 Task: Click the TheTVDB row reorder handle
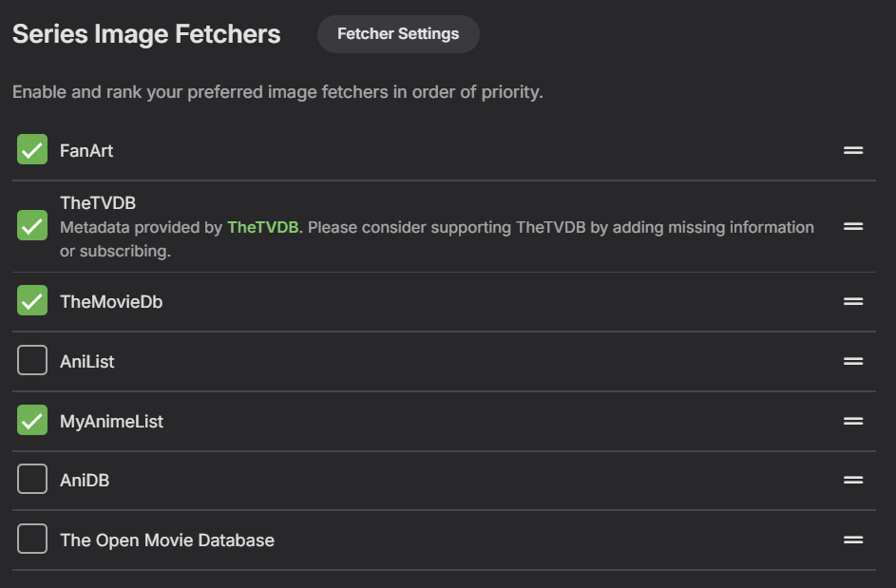pyautogui.click(x=852, y=226)
